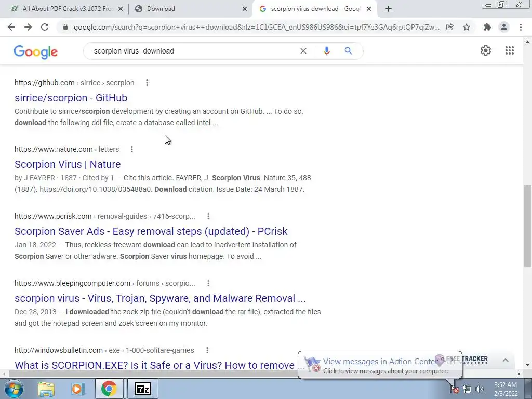Click the volume speaker tray icon
The image size is (532, 399).
click(x=479, y=389)
